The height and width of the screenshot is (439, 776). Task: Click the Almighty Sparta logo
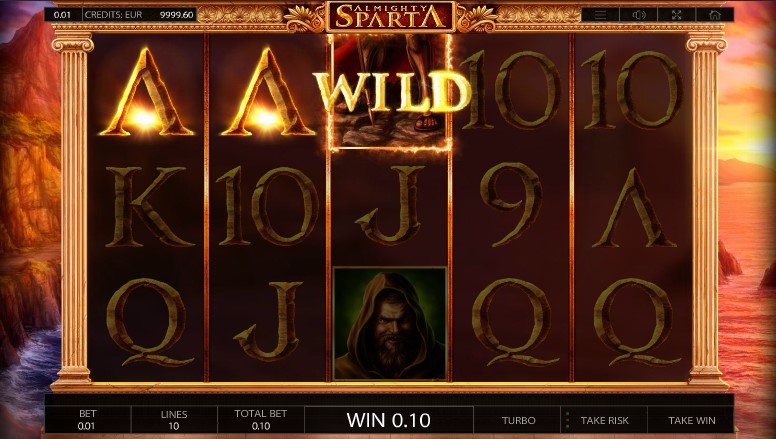[x=390, y=16]
